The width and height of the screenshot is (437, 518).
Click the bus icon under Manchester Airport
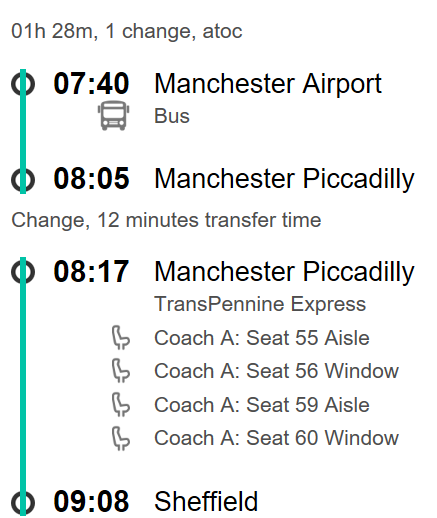coord(113,115)
